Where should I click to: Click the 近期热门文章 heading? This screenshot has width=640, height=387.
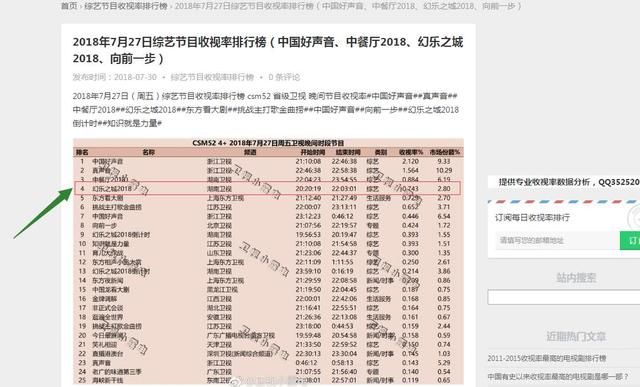576,336
